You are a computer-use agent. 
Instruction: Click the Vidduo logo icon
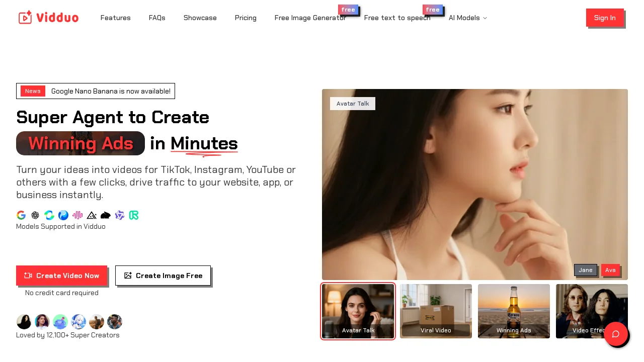[x=24, y=17]
